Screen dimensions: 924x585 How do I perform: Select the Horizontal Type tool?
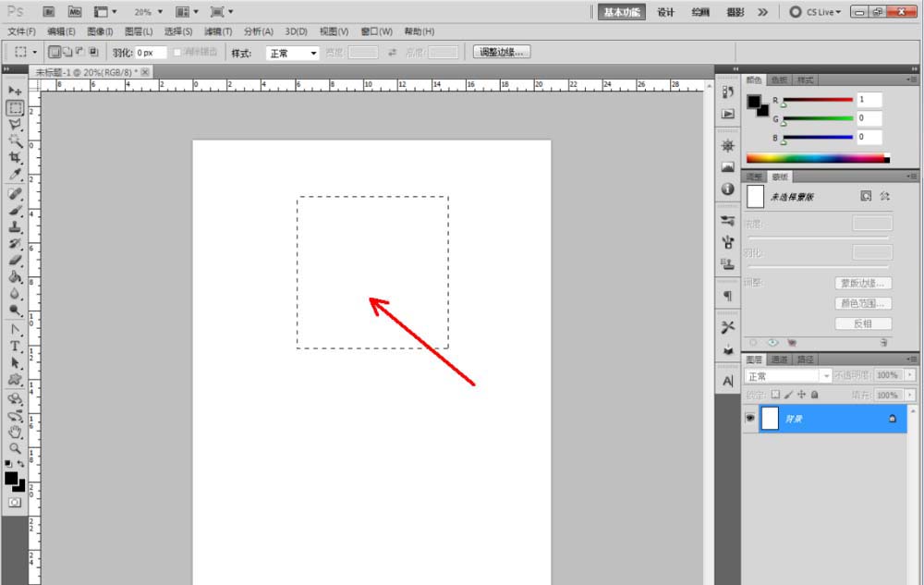click(x=15, y=347)
